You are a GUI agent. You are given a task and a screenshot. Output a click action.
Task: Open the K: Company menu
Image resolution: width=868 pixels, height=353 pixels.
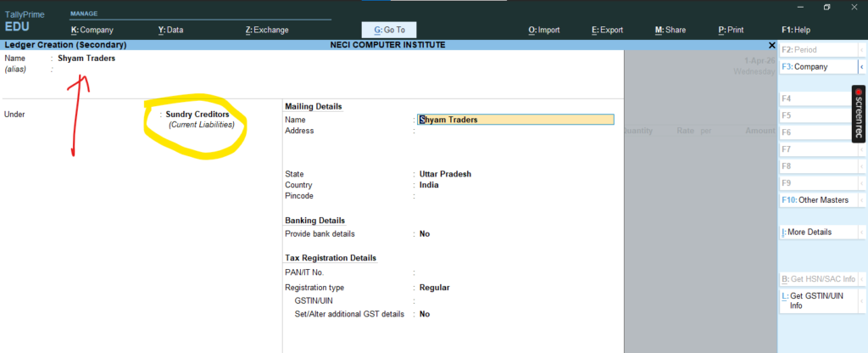(x=92, y=30)
